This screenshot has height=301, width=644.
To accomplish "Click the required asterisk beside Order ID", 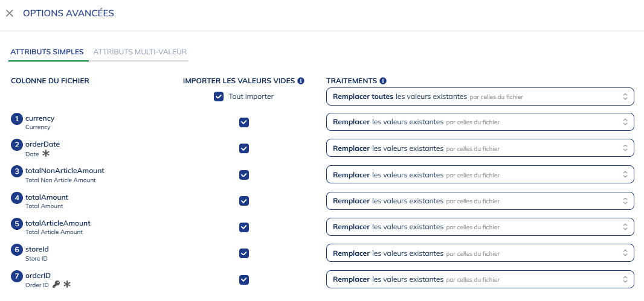I will [67, 285].
